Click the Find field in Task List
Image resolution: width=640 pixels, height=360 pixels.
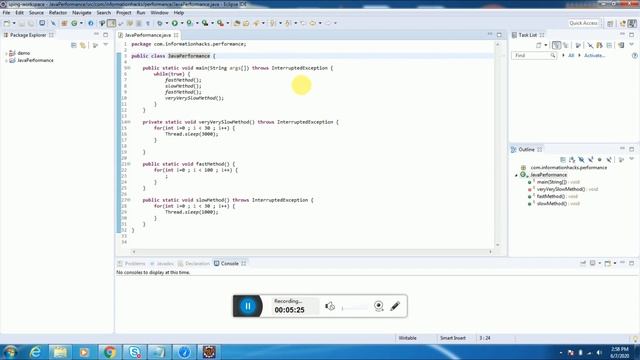click(533, 55)
